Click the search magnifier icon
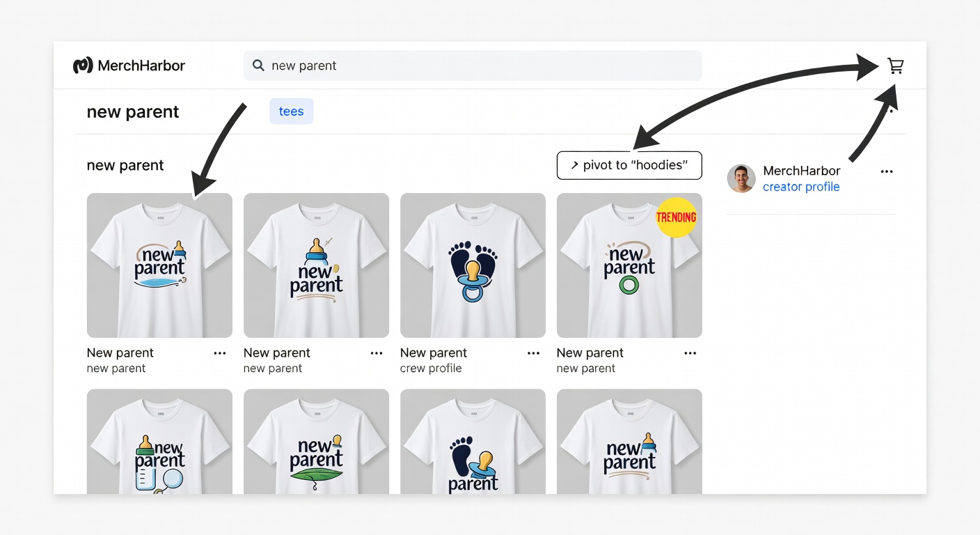The height and width of the screenshot is (535, 980). 258,65
